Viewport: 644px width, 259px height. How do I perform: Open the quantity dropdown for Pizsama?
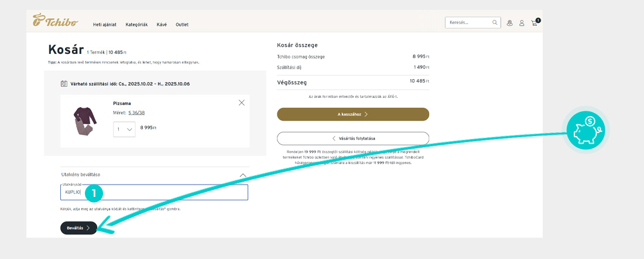tap(124, 129)
